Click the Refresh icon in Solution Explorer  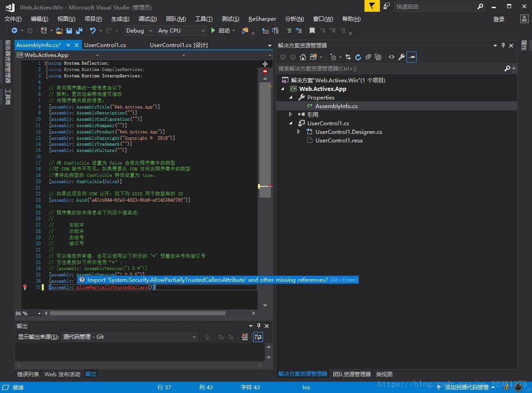(x=358, y=57)
